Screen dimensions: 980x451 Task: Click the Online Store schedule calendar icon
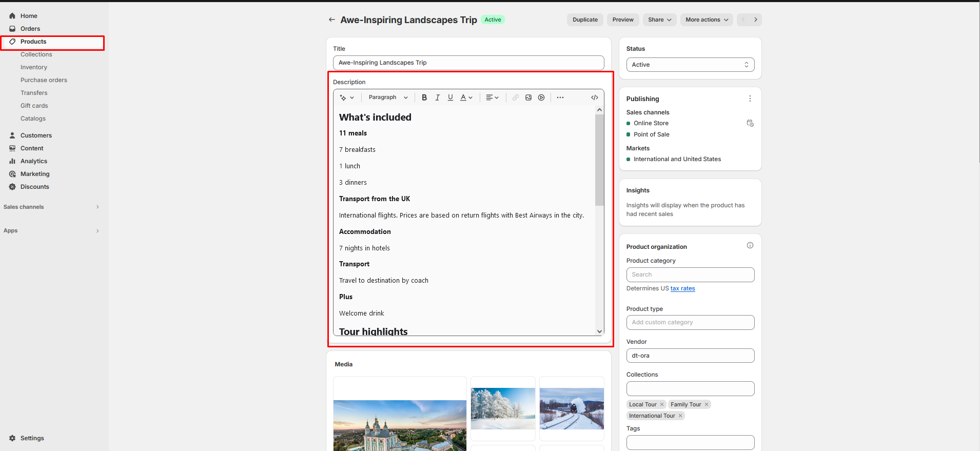(750, 123)
